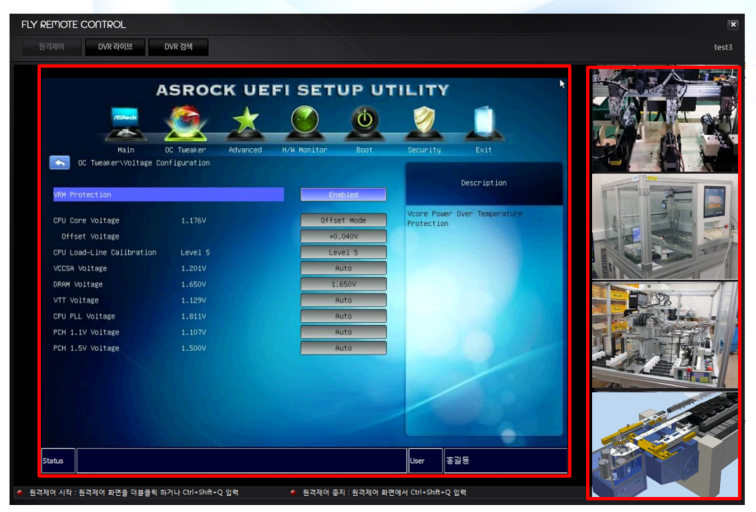Select CPU Load-Line Calibration label
This screenshot has height=512, width=756.
(x=105, y=252)
